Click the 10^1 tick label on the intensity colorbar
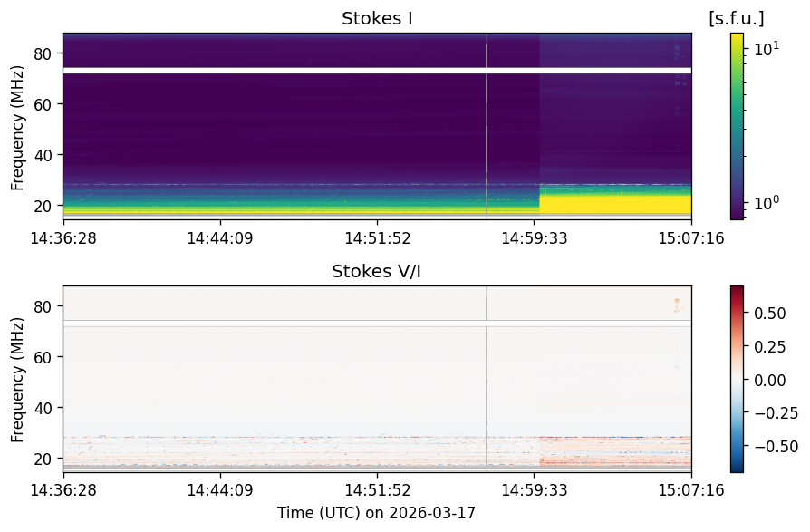The image size is (810, 532). [x=767, y=49]
